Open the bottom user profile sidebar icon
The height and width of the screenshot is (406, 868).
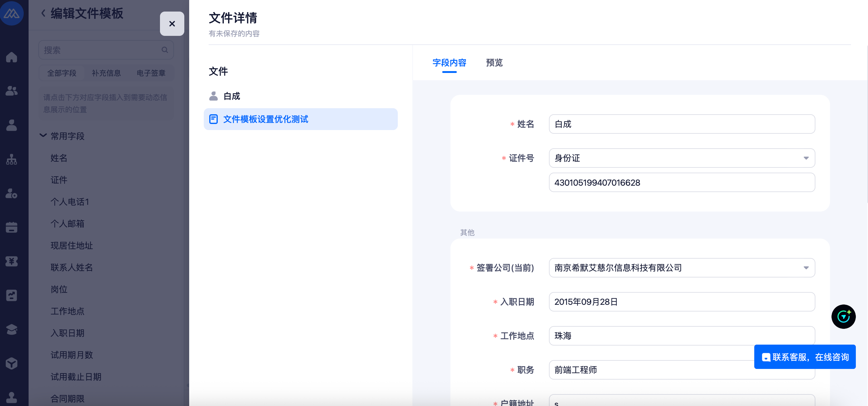coord(12,397)
